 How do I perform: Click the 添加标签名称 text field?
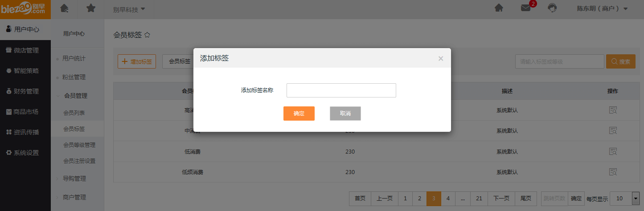(x=341, y=90)
